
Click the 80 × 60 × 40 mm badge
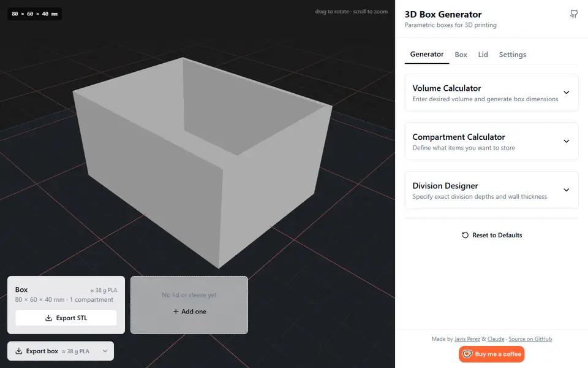34,14
